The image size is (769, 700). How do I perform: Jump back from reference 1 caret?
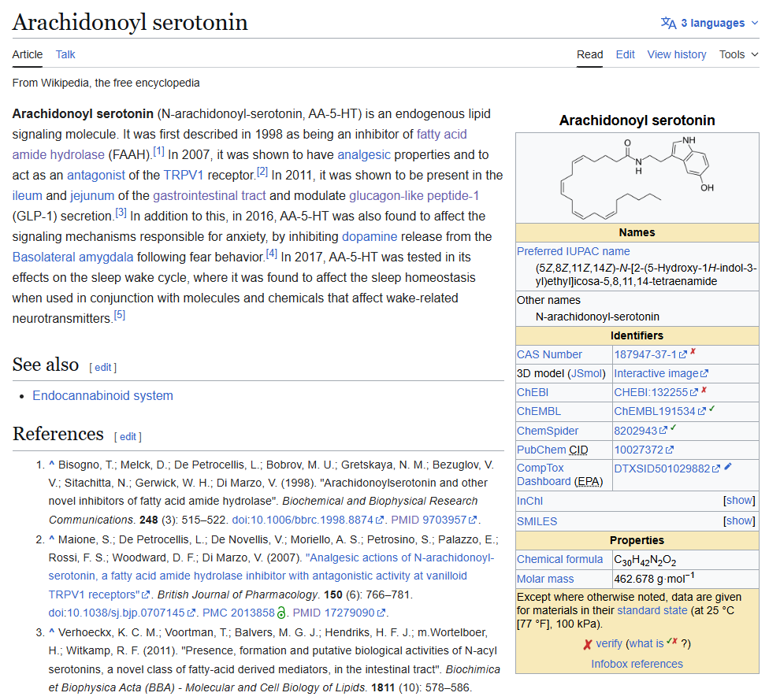(x=51, y=465)
